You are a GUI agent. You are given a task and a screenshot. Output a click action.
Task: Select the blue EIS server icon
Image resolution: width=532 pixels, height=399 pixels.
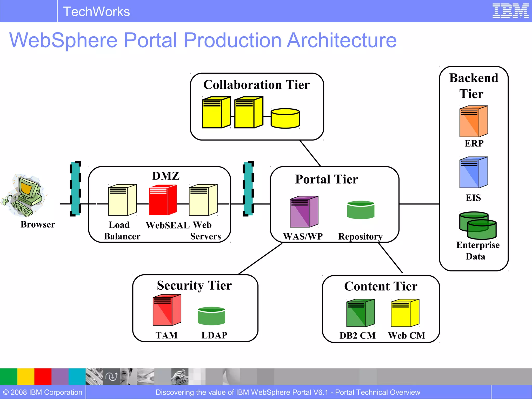(x=473, y=172)
